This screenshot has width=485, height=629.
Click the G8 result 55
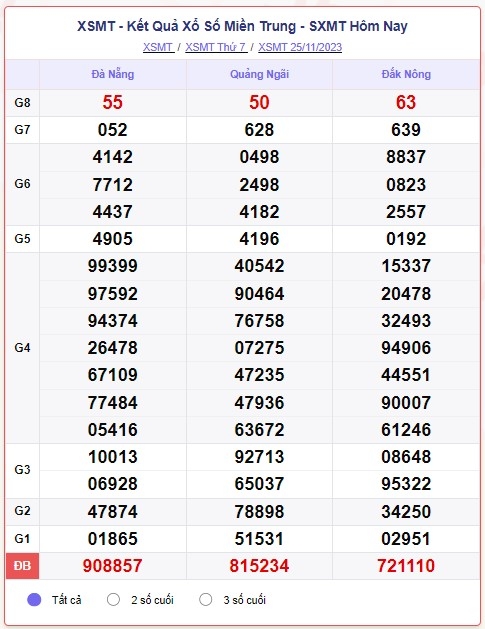113,102
